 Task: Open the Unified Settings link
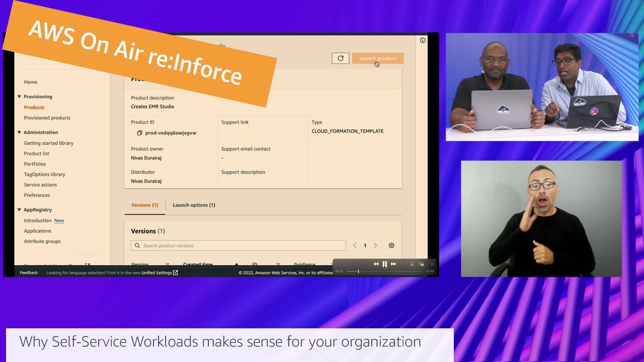(x=159, y=273)
